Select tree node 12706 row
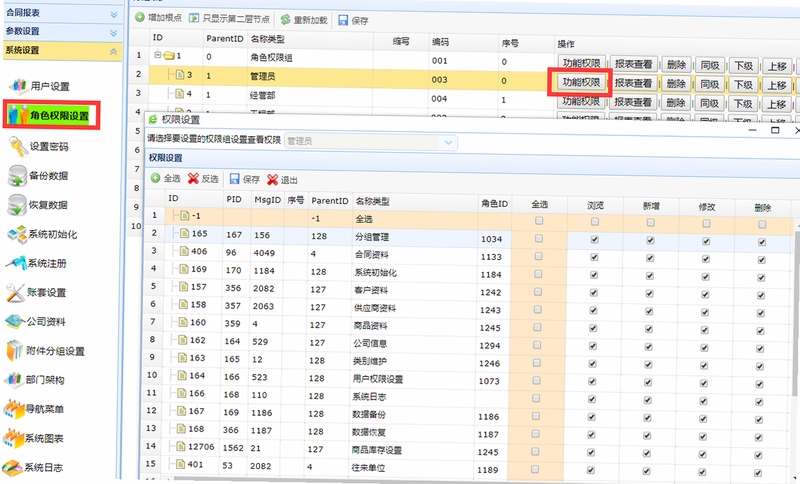Screen dimensions: 800x484 pyautogui.click(x=467, y=449)
